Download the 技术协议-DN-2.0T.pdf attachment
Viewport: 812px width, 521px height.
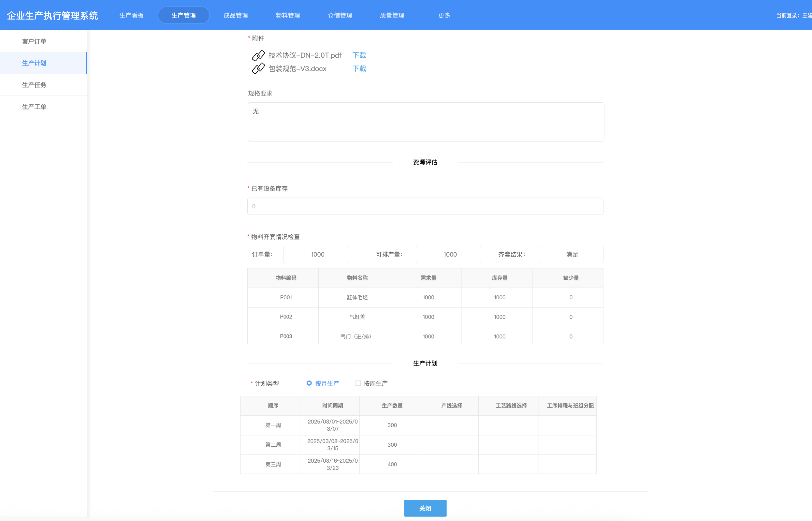point(359,55)
